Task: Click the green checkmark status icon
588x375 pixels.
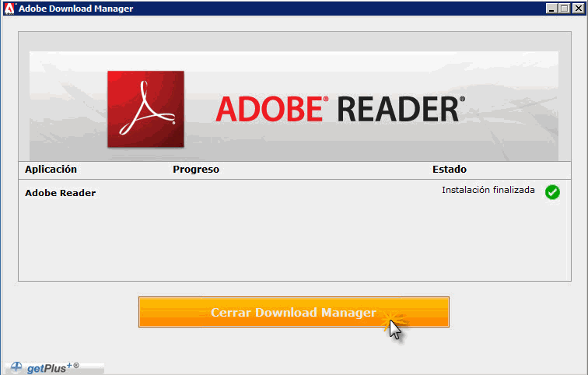Action: click(552, 192)
